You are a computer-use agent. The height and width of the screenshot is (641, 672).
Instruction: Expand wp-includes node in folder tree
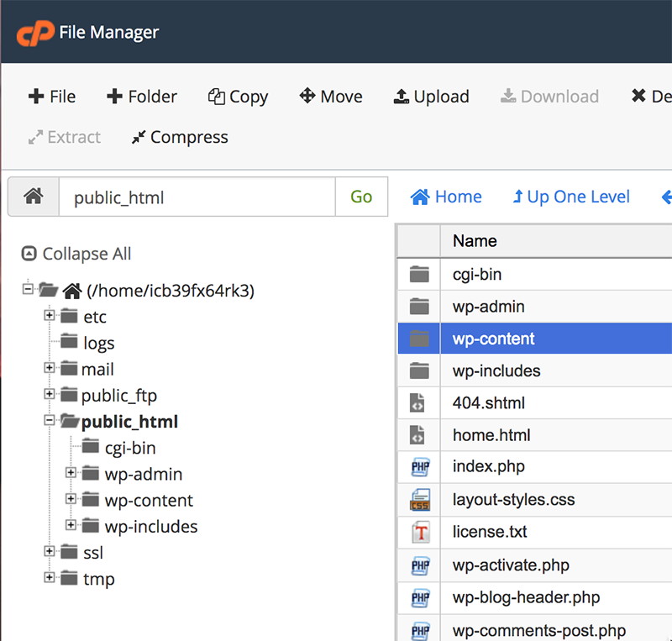(71, 525)
